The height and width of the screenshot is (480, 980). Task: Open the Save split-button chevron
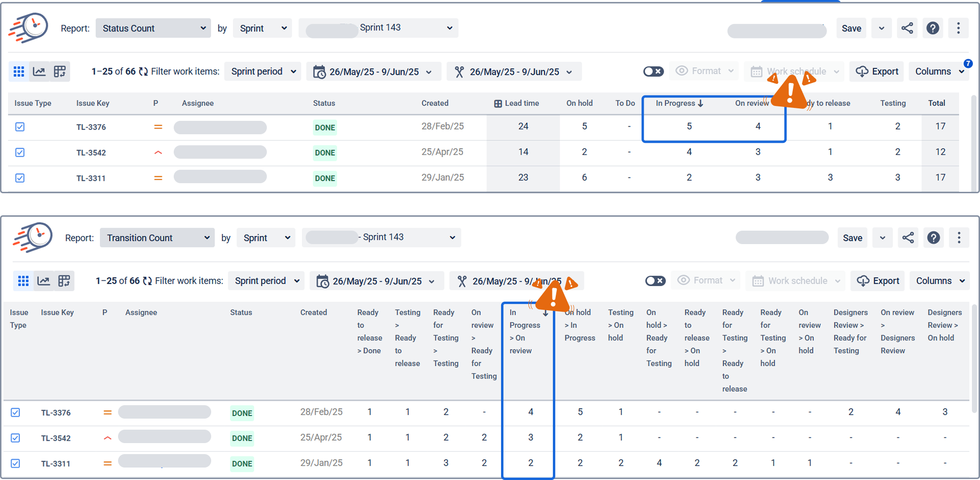pyautogui.click(x=882, y=28)
